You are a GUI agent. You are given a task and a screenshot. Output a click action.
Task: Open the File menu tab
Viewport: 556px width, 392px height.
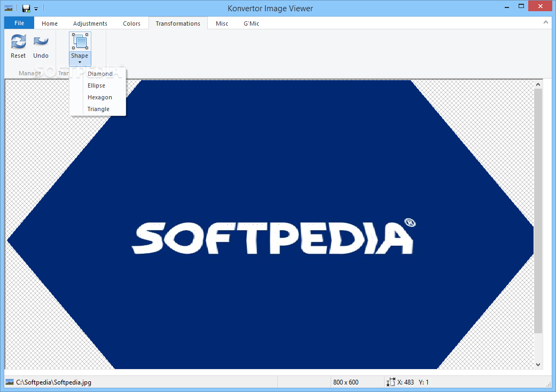[19, 23]
